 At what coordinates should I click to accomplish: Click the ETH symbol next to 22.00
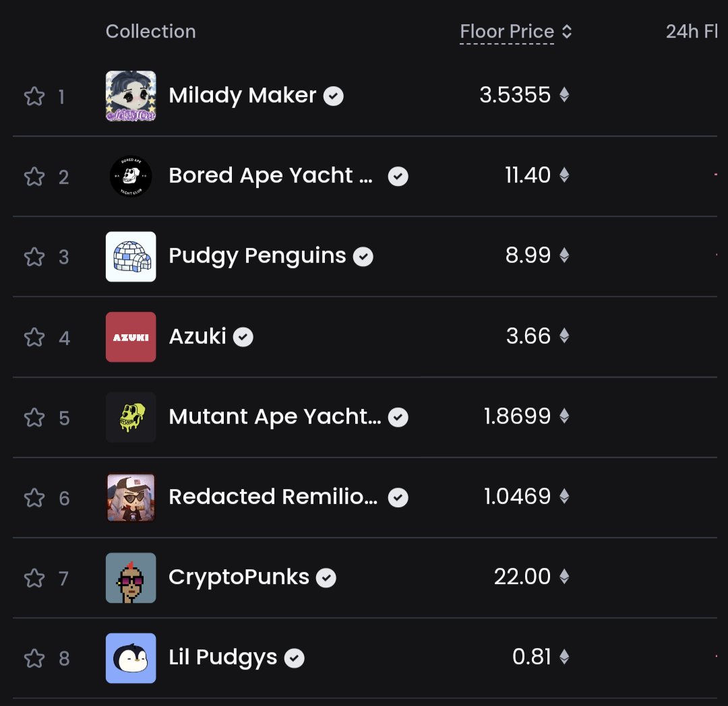(x=564, y=577)
